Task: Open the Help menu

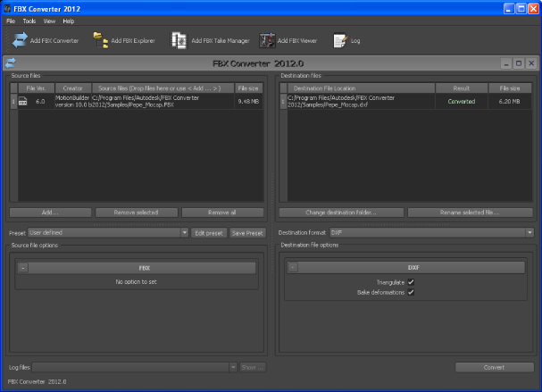Action: (69, 21)
